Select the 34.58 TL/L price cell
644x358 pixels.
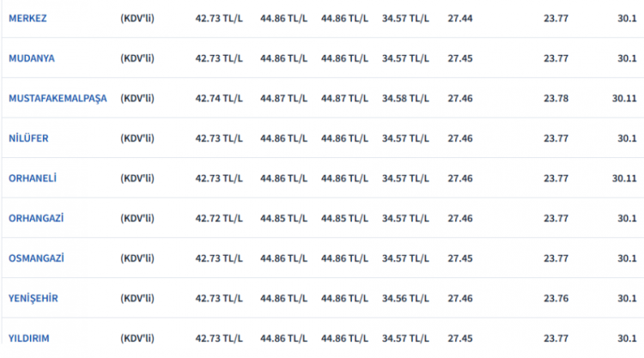click(406, 98)
